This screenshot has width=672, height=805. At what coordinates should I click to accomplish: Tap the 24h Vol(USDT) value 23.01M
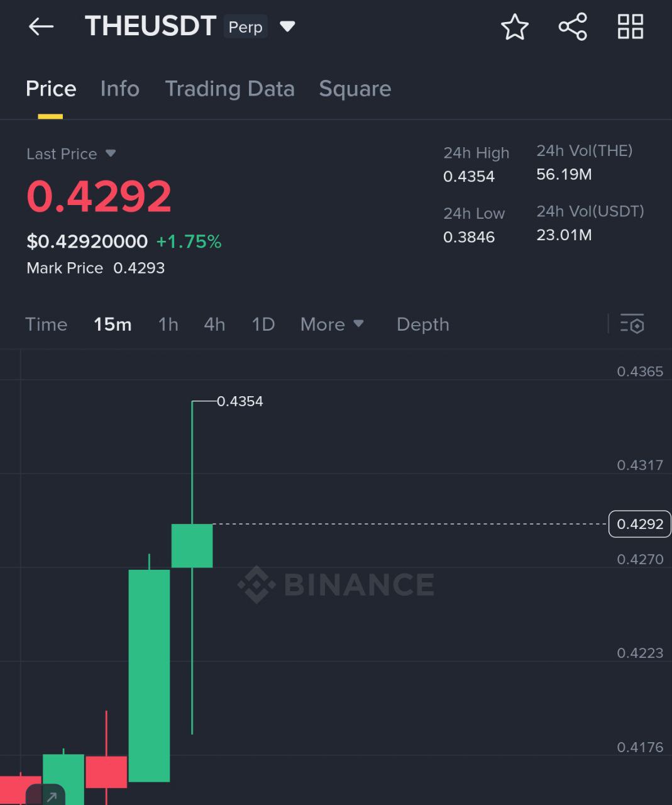tap(564, 235)
